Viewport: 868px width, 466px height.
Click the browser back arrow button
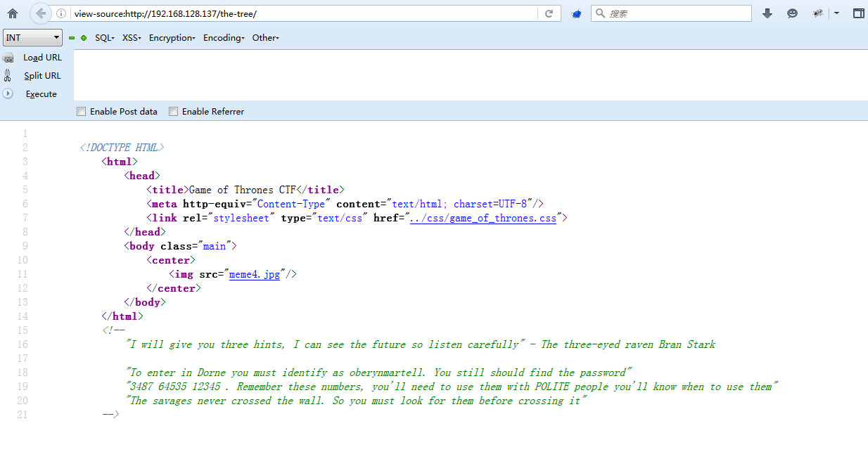click(41, 13)
